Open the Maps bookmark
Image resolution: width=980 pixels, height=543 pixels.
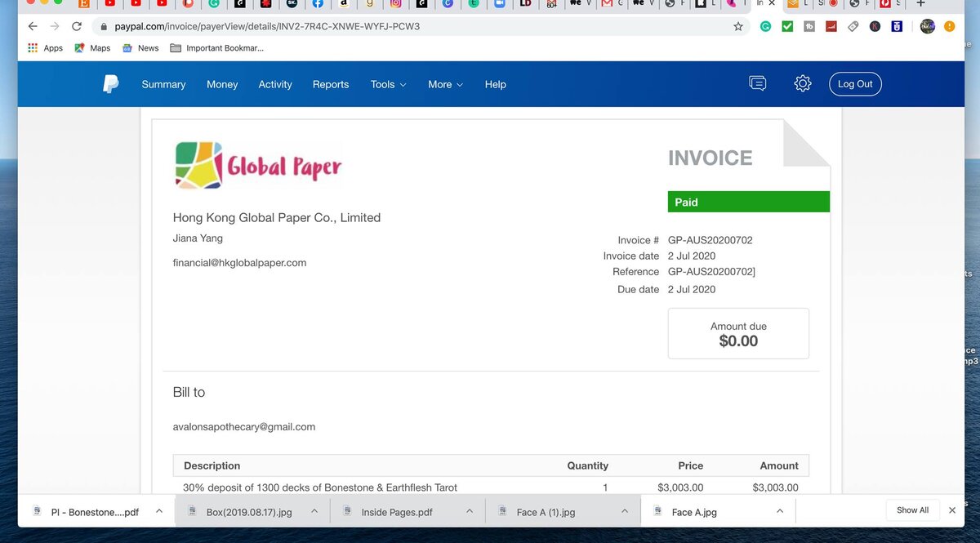tap(92, 48)
